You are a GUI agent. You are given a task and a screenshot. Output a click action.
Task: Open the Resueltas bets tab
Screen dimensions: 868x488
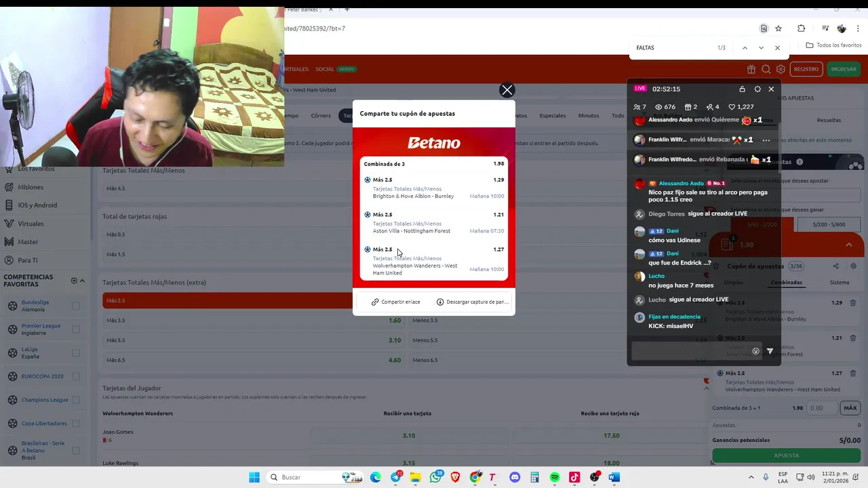click(x=829, y=120)
